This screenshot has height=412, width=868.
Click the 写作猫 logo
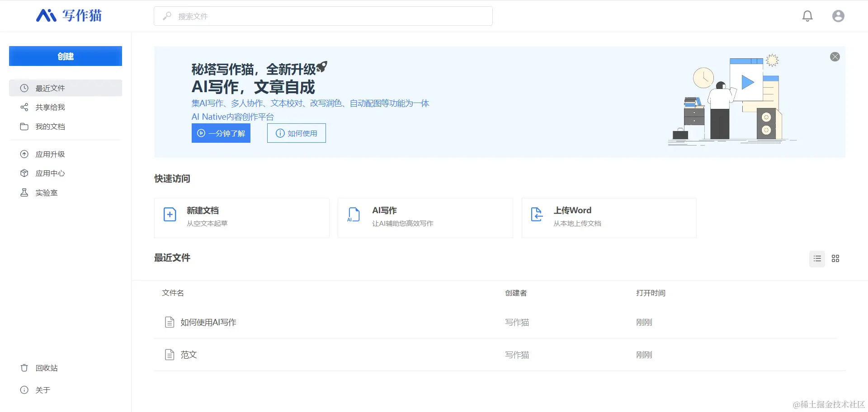pyautogui.click(x=69, y=16)
